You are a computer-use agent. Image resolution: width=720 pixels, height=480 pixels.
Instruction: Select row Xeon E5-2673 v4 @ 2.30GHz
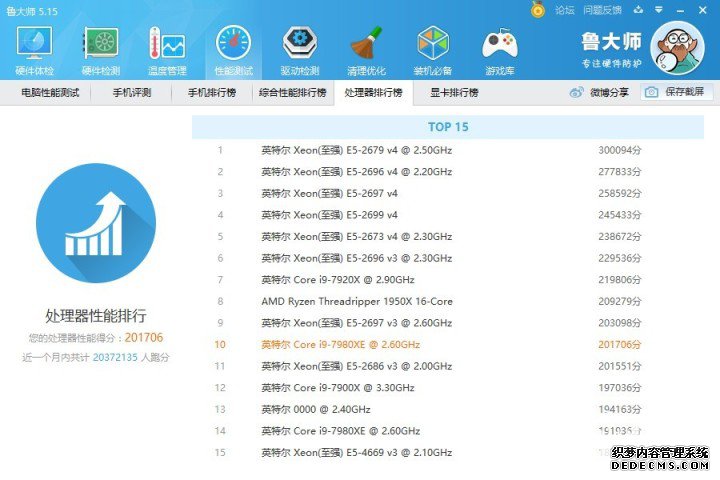click(448, 237)
